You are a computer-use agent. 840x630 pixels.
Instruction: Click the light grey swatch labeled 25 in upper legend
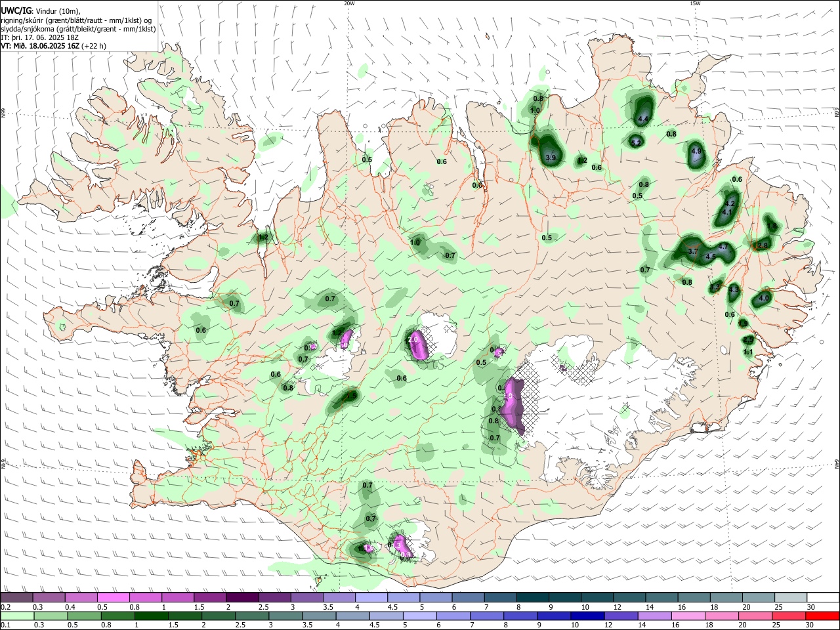tap(790, 598)
